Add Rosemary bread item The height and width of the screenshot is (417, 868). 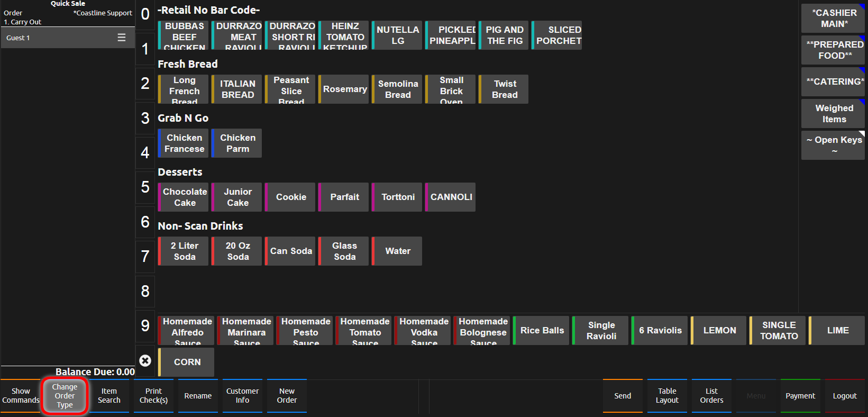tap(344, 89)
